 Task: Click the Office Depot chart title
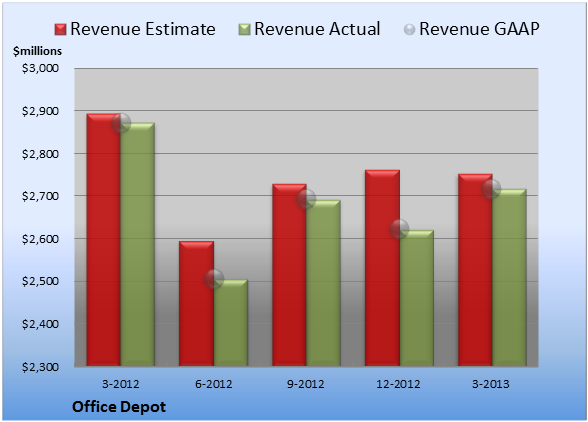[119, 407]
